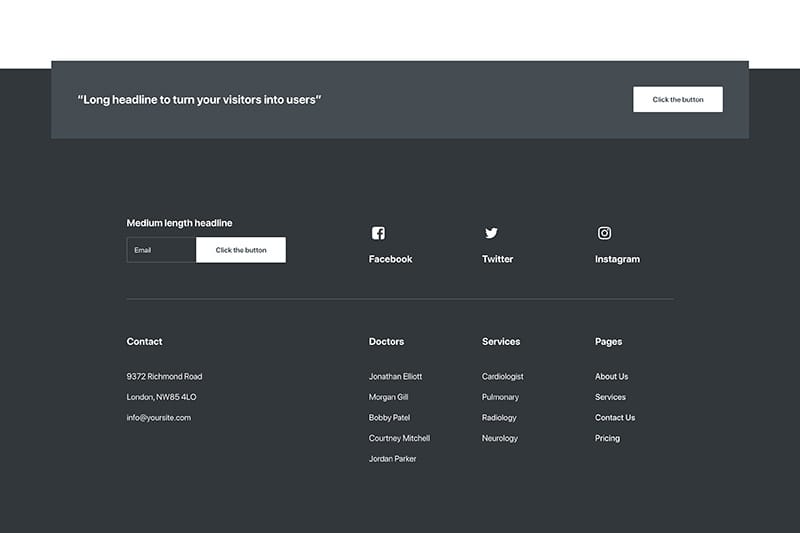Open the Instagram text link
The width and height of the screenshot is (800, 533).
point(617,259)
